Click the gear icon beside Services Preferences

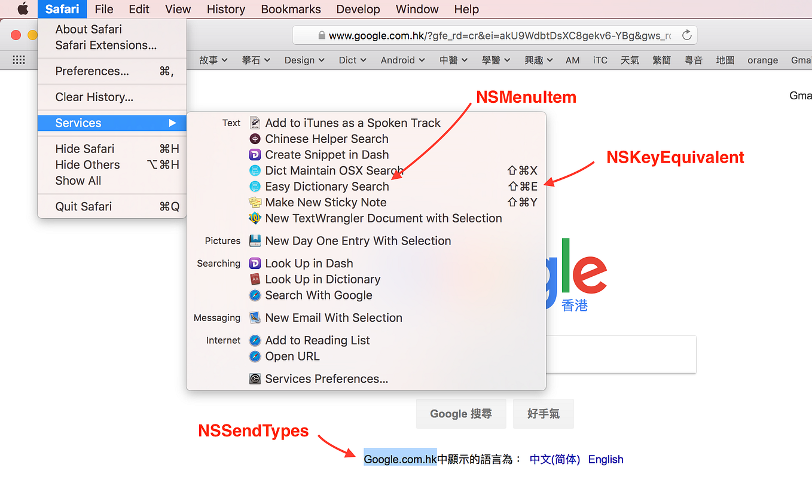255,378
